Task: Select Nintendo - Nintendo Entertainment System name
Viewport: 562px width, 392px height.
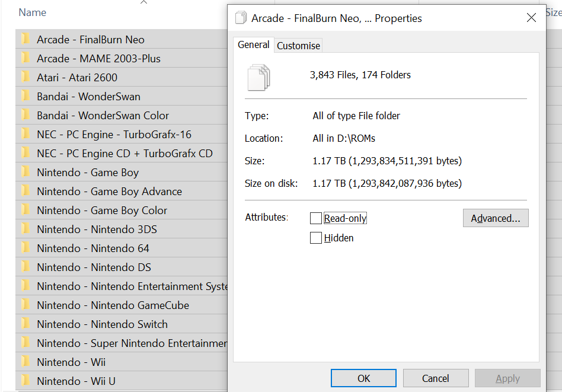Action: (x=132, y=286)
